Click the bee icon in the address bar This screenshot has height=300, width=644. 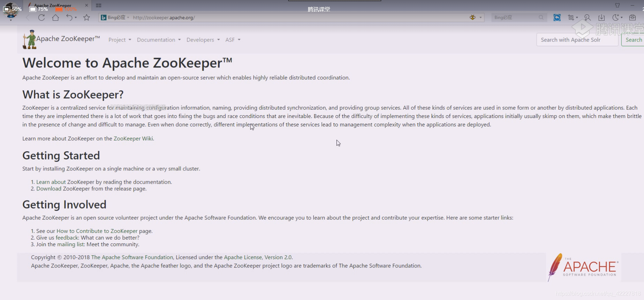point(472,17)
